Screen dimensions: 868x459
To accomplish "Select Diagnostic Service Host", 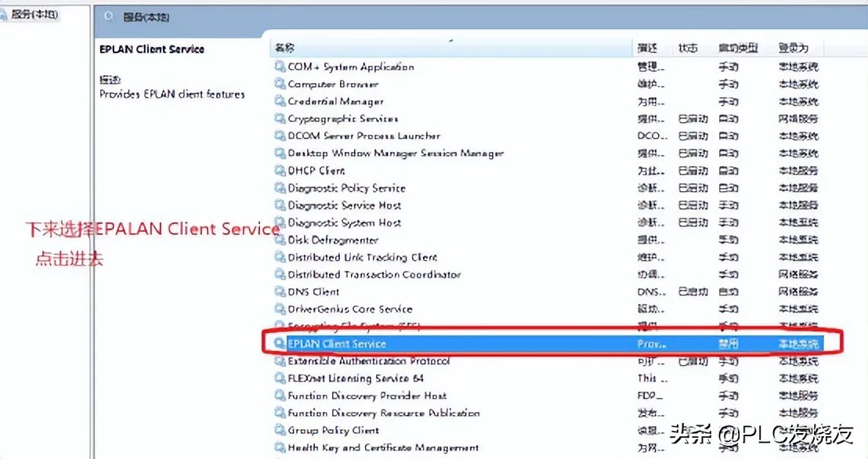I will pyautogui.click(x=345, y=205).
